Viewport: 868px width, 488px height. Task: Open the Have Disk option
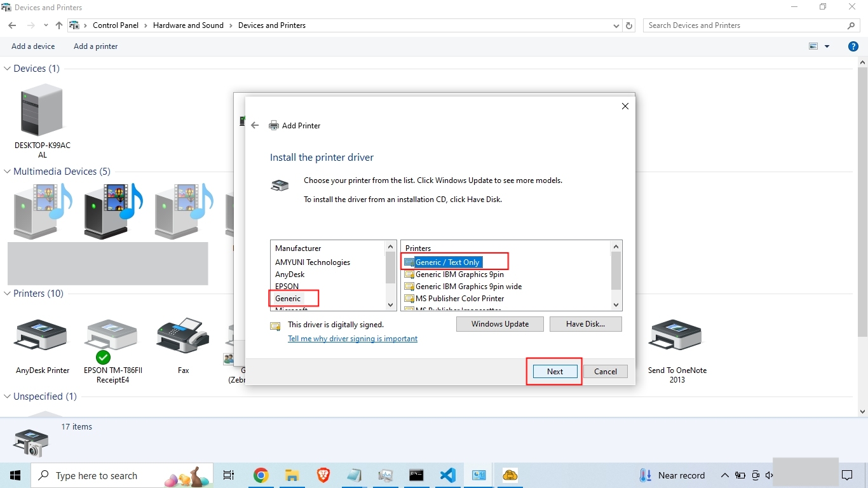click(585, 324)
